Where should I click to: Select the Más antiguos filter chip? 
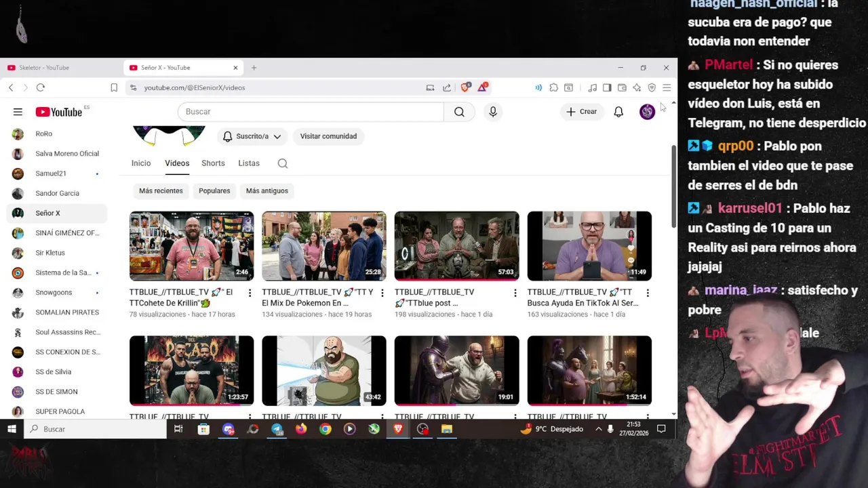(267, 191)
